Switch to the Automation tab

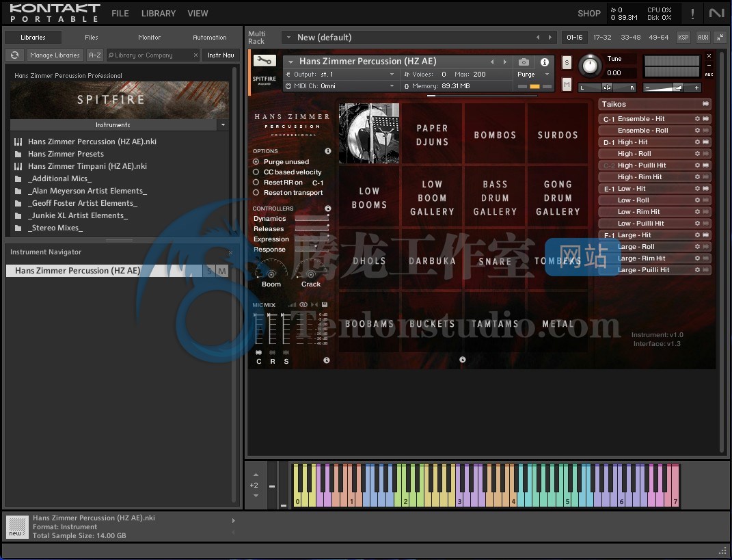click(210, 38)
